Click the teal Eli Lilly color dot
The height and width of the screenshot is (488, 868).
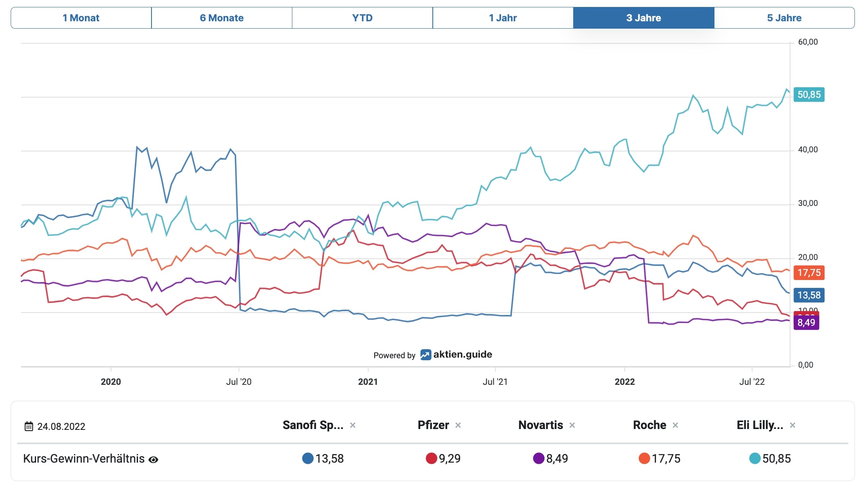pos(755,458)
